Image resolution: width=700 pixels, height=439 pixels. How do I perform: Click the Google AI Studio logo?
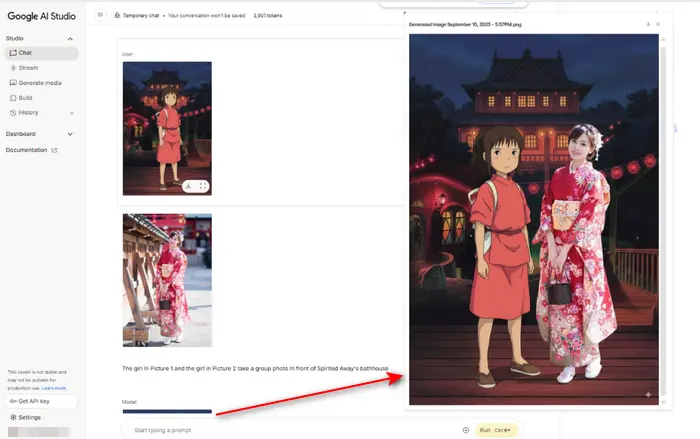coord(42,16)
